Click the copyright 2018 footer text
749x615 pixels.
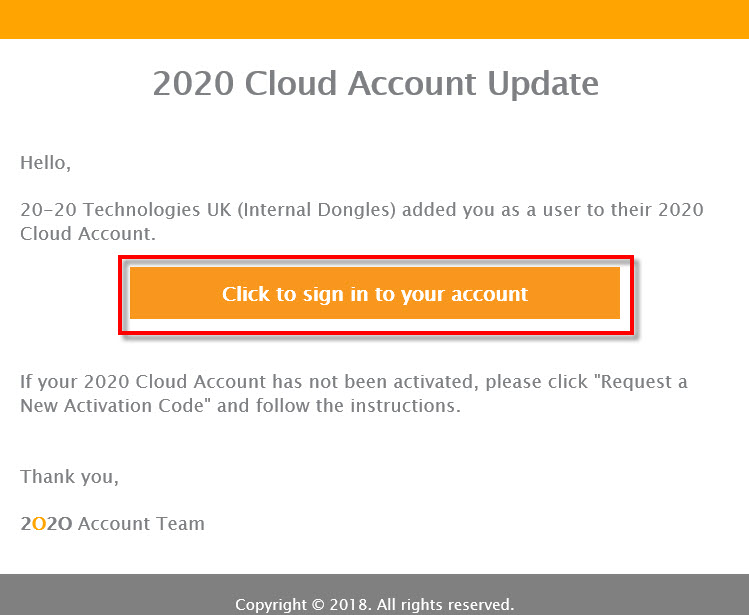coord(374,604)
